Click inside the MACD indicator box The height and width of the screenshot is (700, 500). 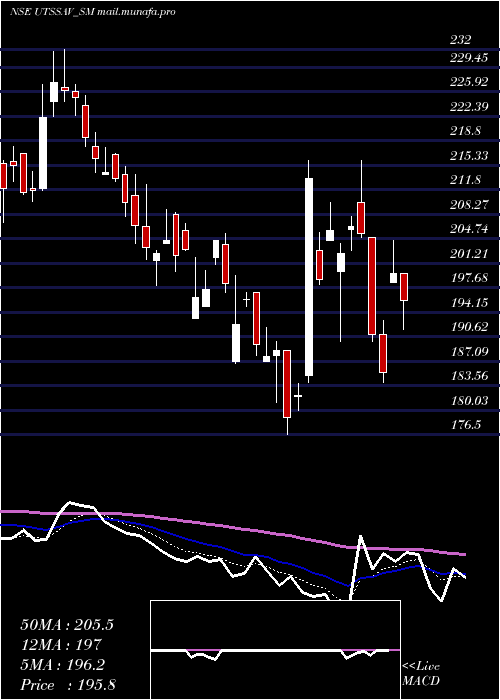click(275, 650)
